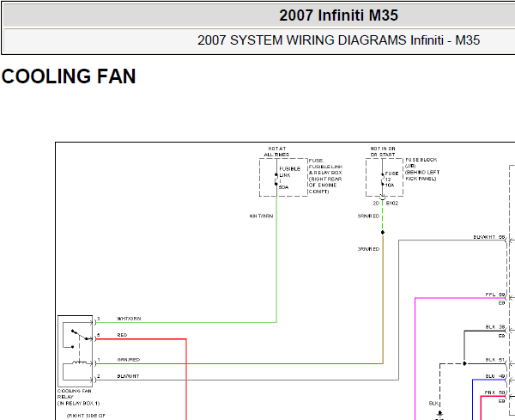The height and width of the screenshot is (420, 515).
Task: Click the splice dot on the GRN/RED wire
Action: [383, 233]
